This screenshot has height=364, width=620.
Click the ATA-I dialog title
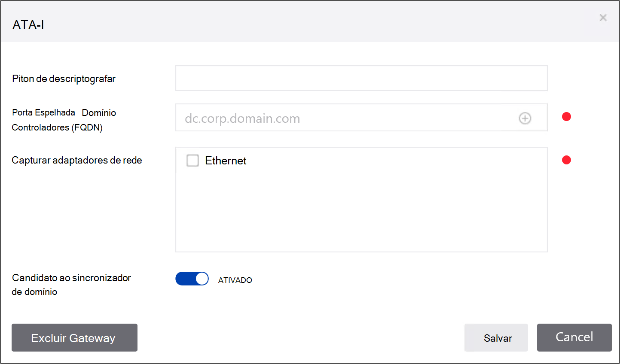[28, 25]
